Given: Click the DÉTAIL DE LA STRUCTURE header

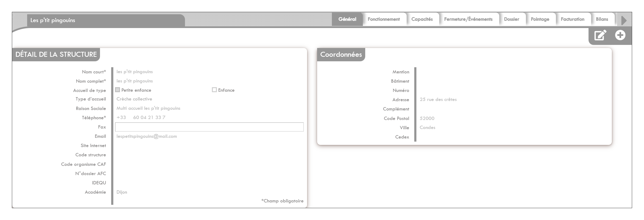Looking at the screenshot, I should [56, 54].
